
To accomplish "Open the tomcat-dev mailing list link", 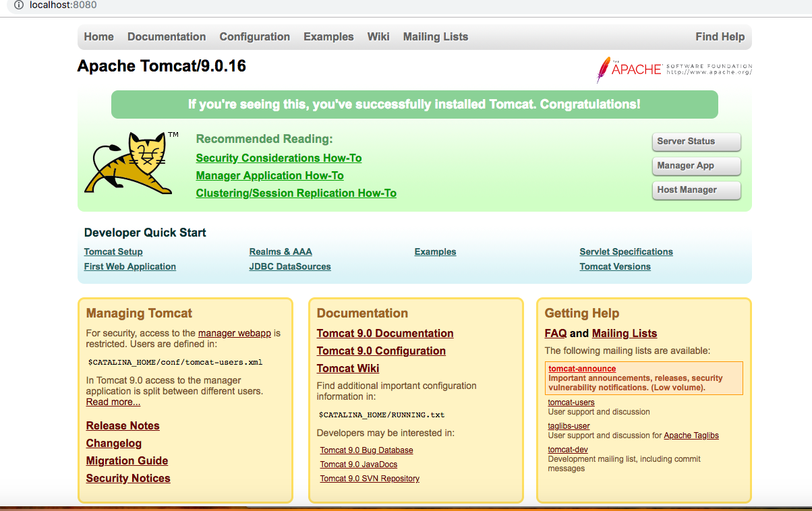I will point(568,450).
